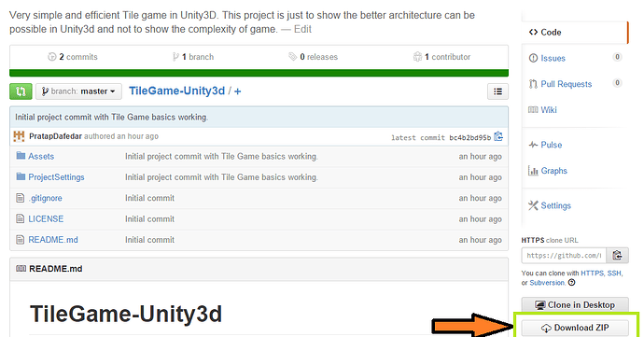Screen dimensions: 644x337
Task: Open the branch master dropdown
Action: point(78,91)
